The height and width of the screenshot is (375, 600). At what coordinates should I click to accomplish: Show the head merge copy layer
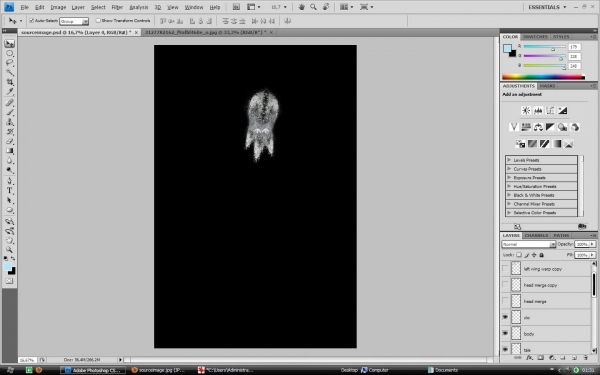pos(505,285)
